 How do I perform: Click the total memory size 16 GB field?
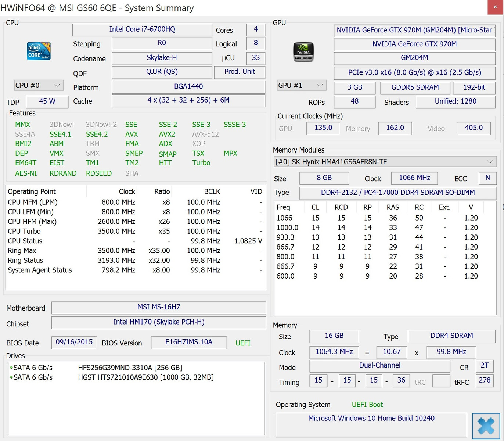[334, 336]
